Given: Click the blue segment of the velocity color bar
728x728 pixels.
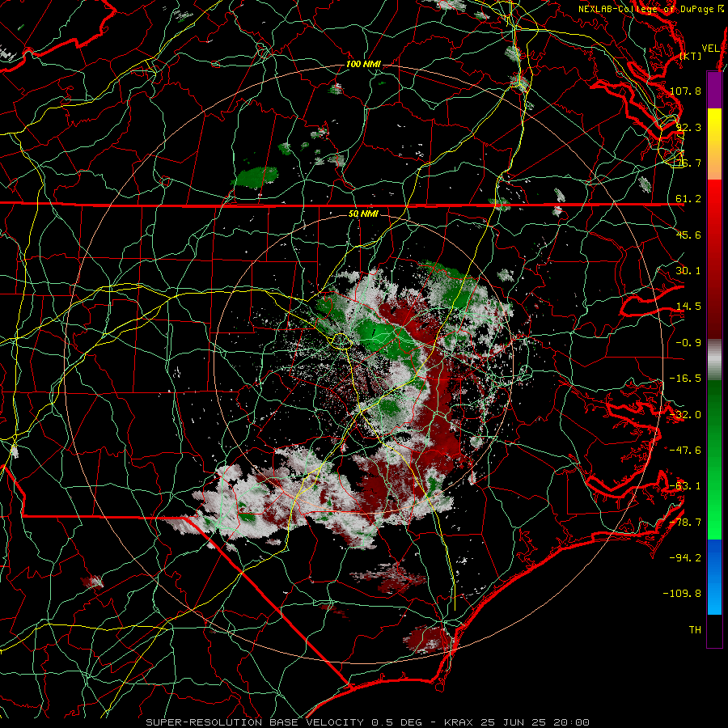Looking at the screenshot, I should click(714, 577).
